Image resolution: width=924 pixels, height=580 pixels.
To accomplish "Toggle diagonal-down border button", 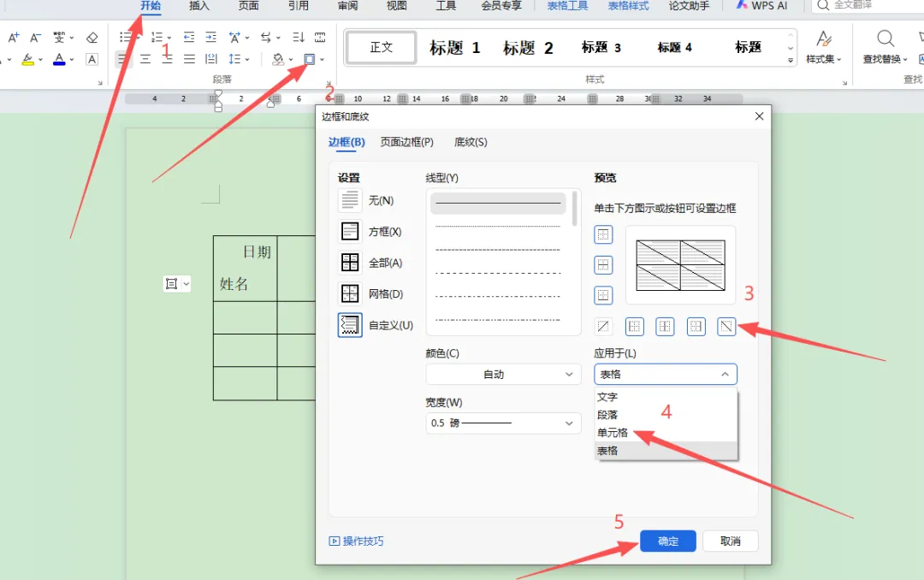I will [726, 327].
